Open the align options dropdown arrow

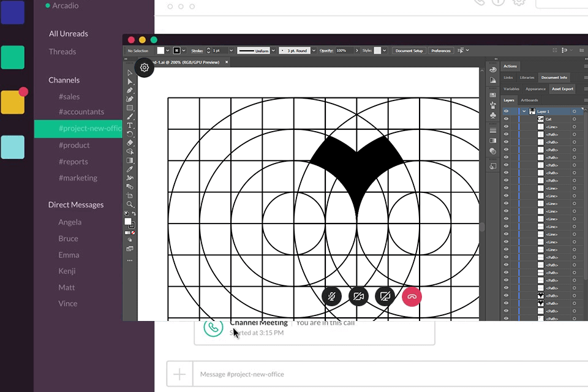pos(467,50)
